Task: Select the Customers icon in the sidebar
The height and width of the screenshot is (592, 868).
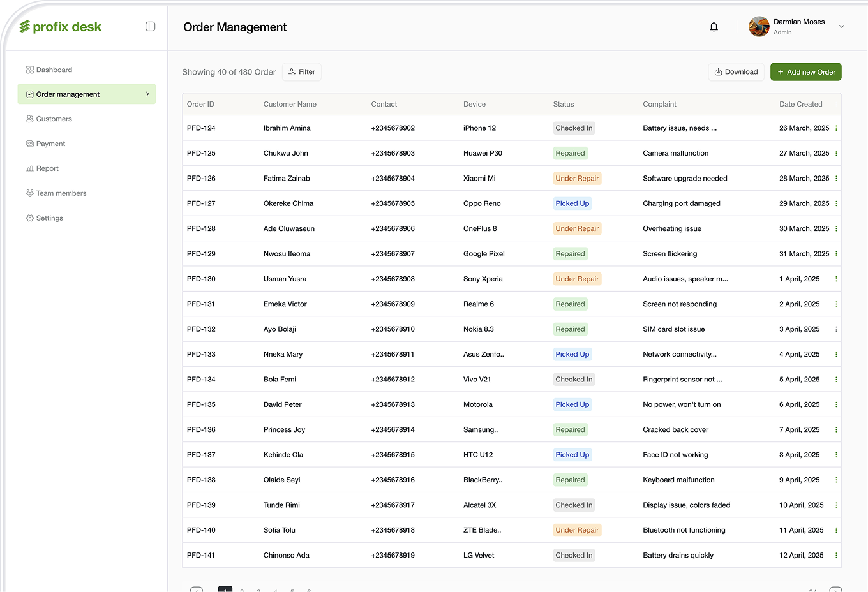Action: (29, 119)
